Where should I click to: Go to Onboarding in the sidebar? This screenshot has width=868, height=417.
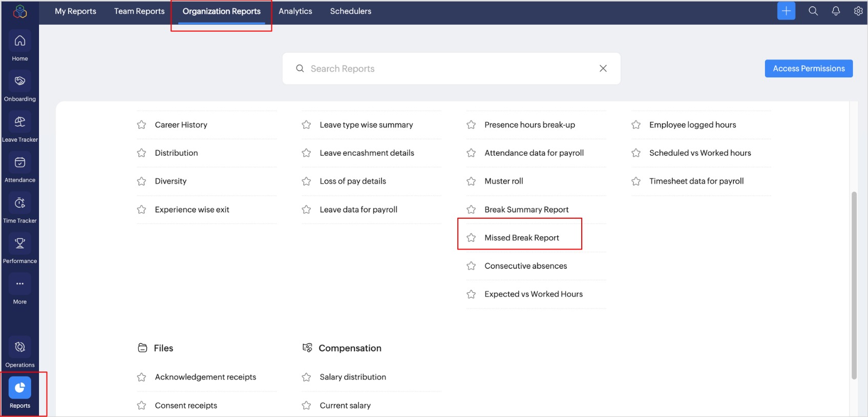tap(20, 82)
